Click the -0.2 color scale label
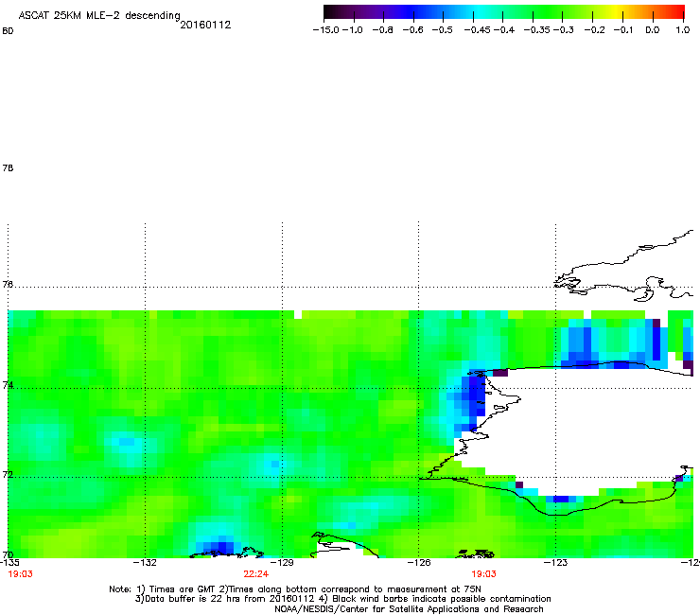 (x=595, y=30)
